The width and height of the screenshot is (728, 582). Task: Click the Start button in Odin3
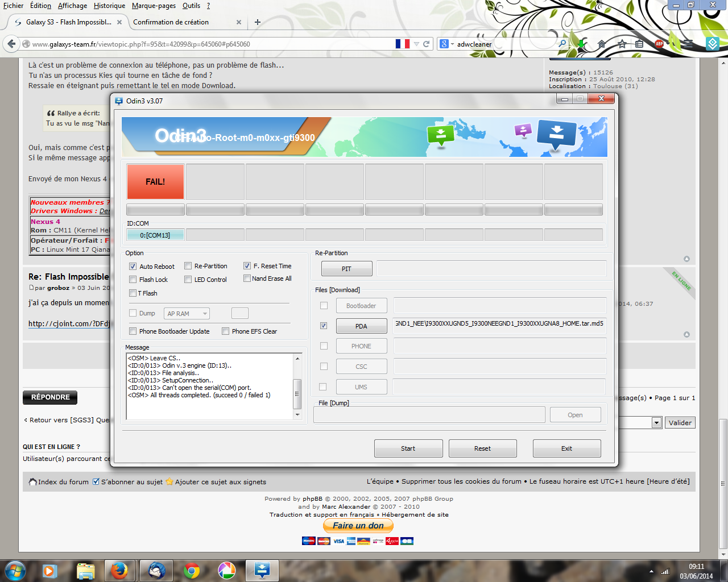pos(408,448)
